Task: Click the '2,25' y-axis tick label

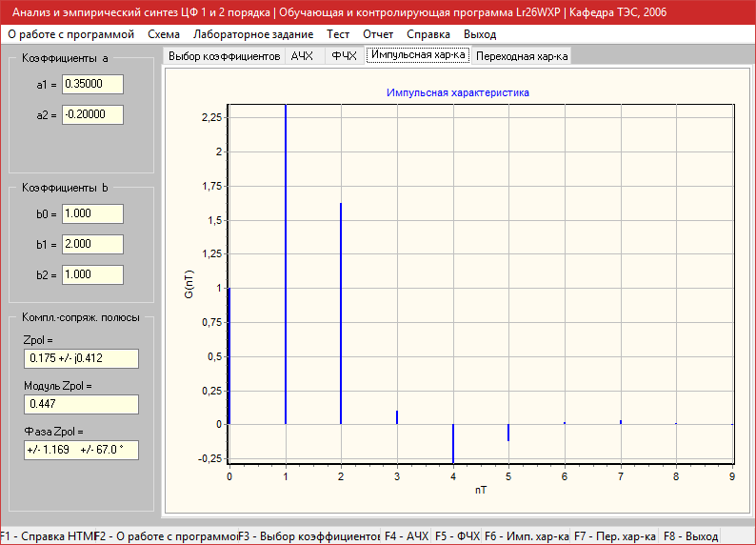Action: click(211, 118)
